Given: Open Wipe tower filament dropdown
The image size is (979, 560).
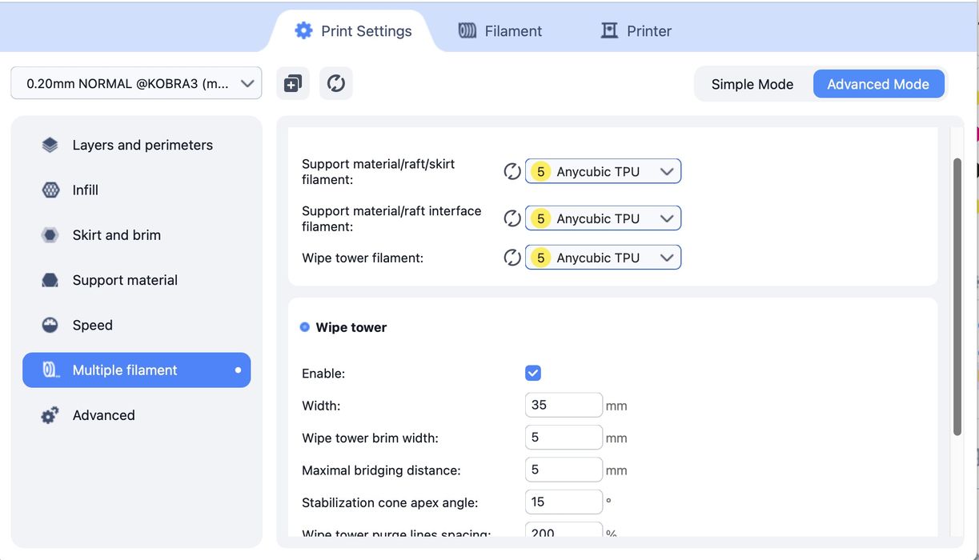Looking at the screenshot, I should [603, 258].
